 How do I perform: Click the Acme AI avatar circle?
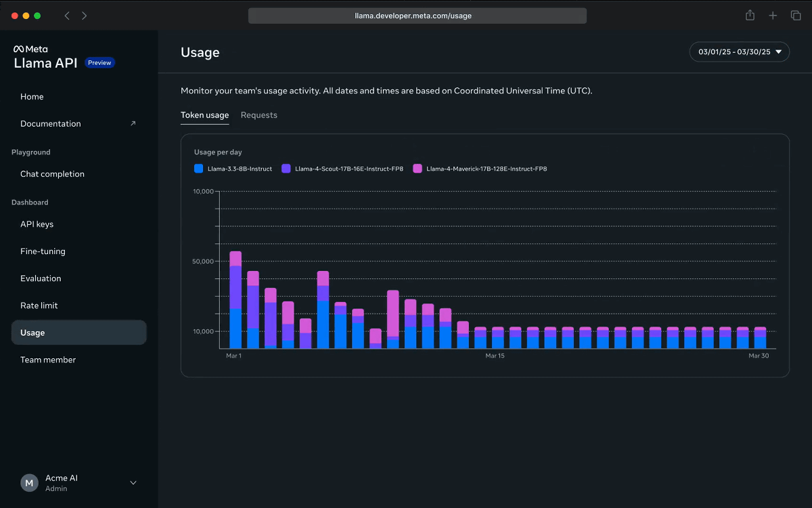tap(29, 483)
